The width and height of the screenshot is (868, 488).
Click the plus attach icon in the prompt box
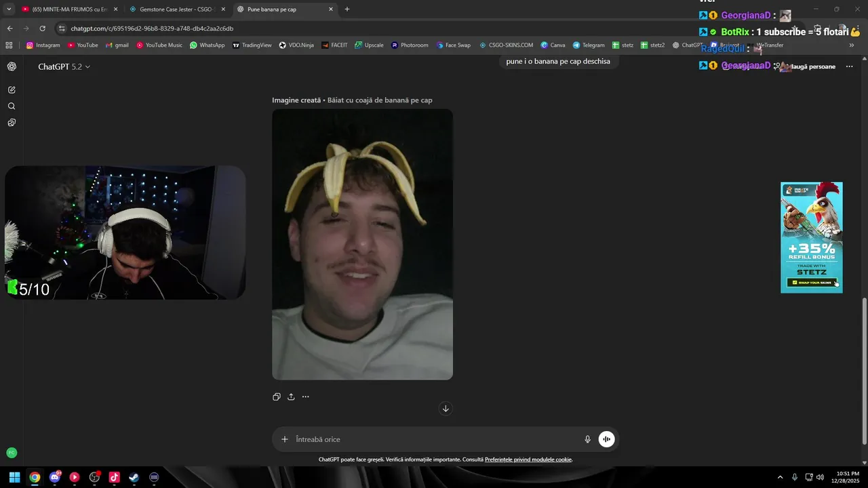(x=285, y=439)
